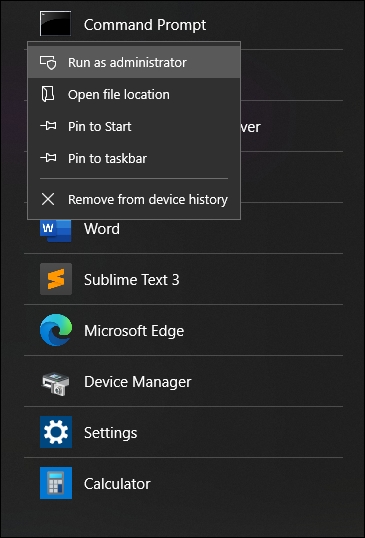Open the Word app icon
365x538 pixels.
(56, 228)
